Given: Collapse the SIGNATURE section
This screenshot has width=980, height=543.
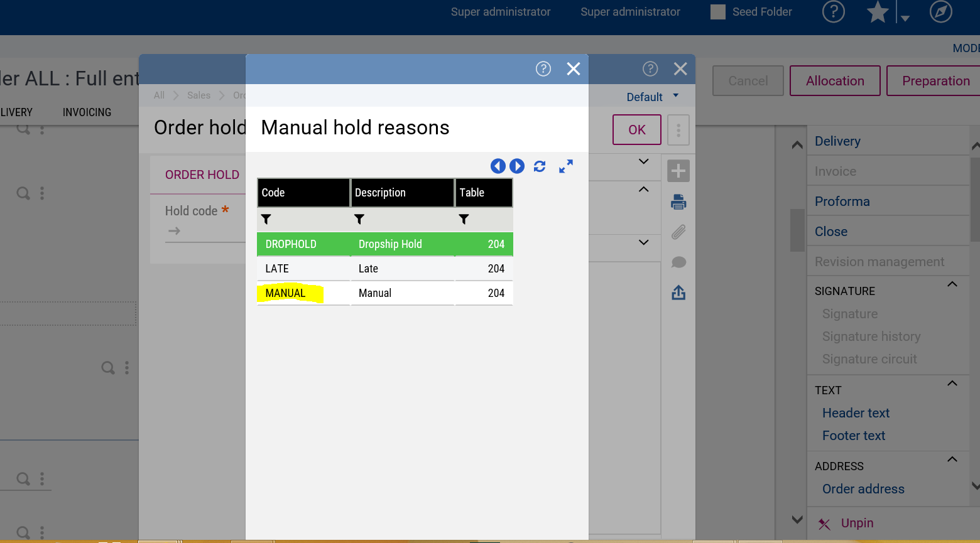Looking at the screenshot, I should coord(952,284).
